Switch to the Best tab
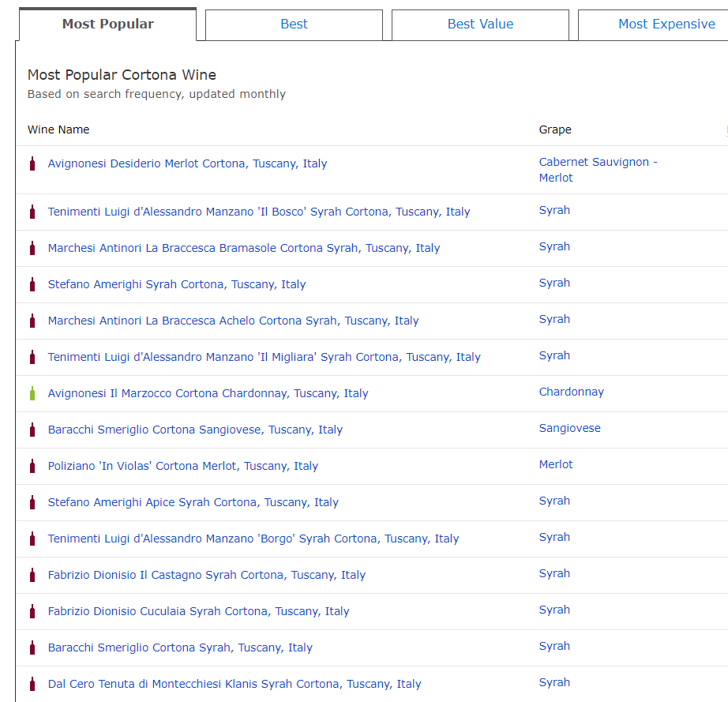The height and width of the screenshot is (702, 728). pos(294,24)
